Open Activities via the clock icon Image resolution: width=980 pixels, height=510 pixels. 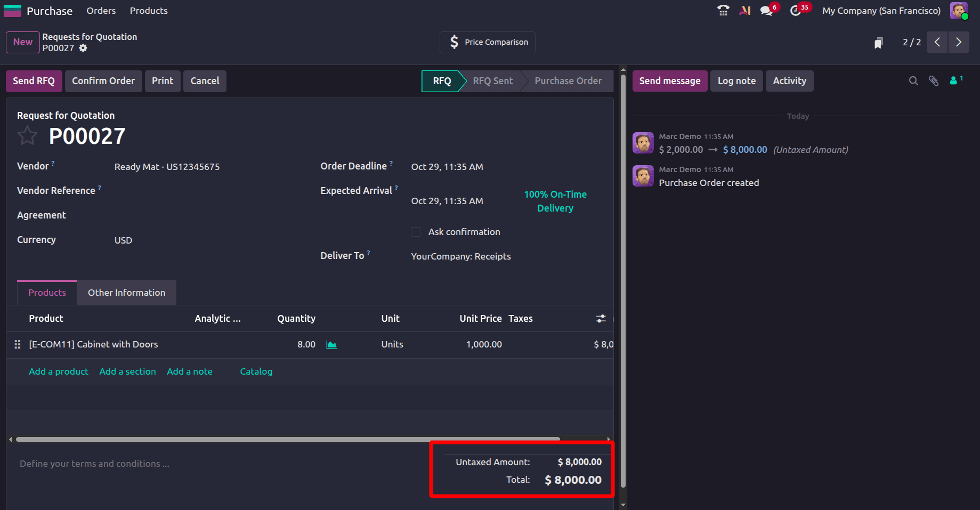pos(796,10)
